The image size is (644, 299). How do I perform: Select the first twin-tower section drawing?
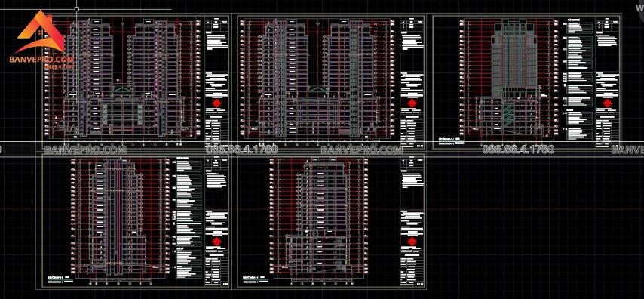[122, 77]
